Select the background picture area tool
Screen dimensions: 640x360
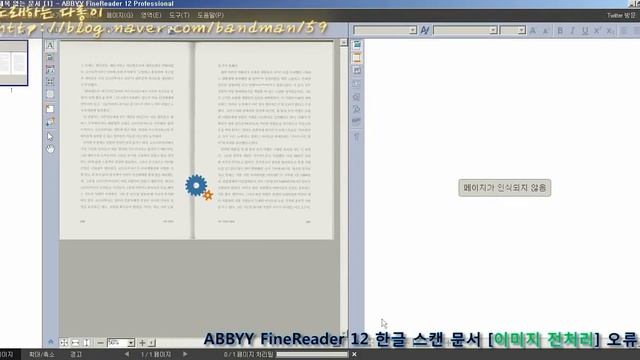click(x=50, y=94)
